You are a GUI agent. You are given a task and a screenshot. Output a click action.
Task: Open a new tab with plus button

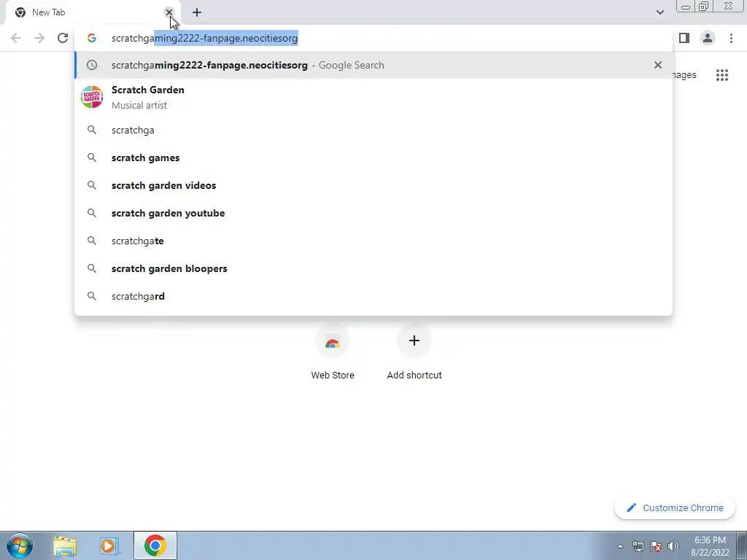[197, 12]
